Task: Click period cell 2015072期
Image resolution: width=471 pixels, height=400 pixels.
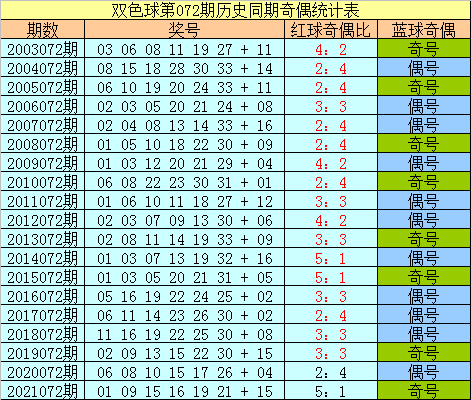Action: tap(42, 277)
